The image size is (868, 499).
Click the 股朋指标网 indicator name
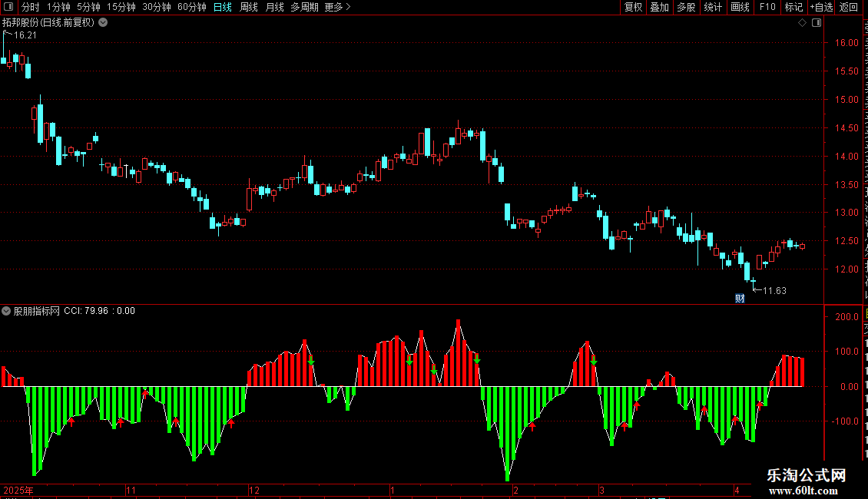pos(37,311)
